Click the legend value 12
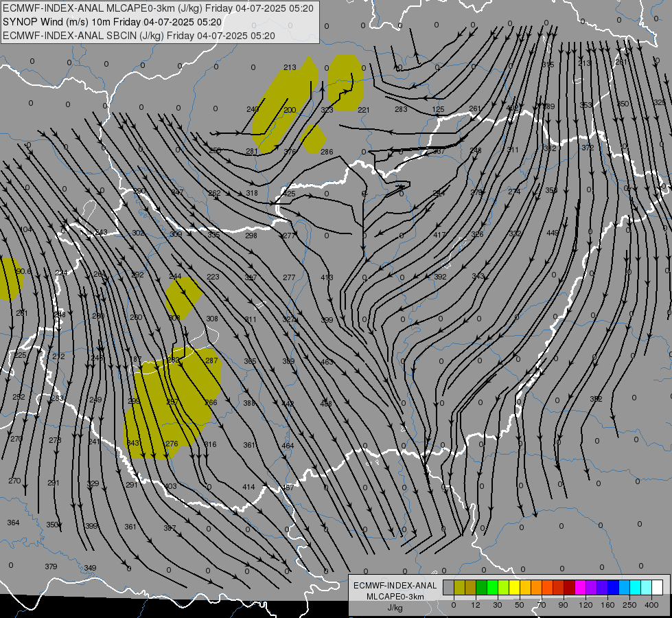 [476, 605]
